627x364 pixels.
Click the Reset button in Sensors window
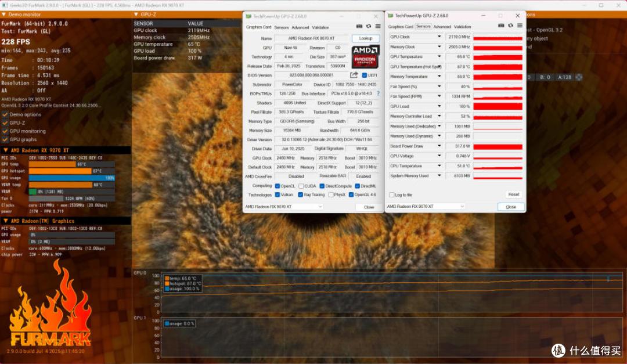point(513,194)
